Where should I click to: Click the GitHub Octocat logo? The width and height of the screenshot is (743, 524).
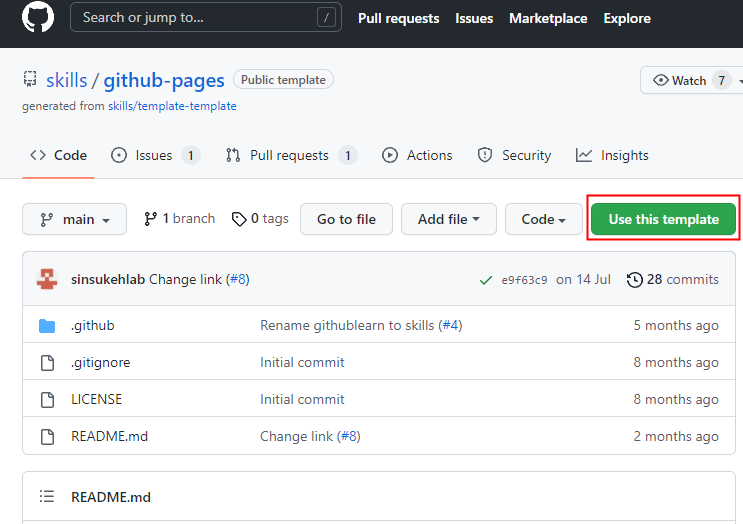38,18
